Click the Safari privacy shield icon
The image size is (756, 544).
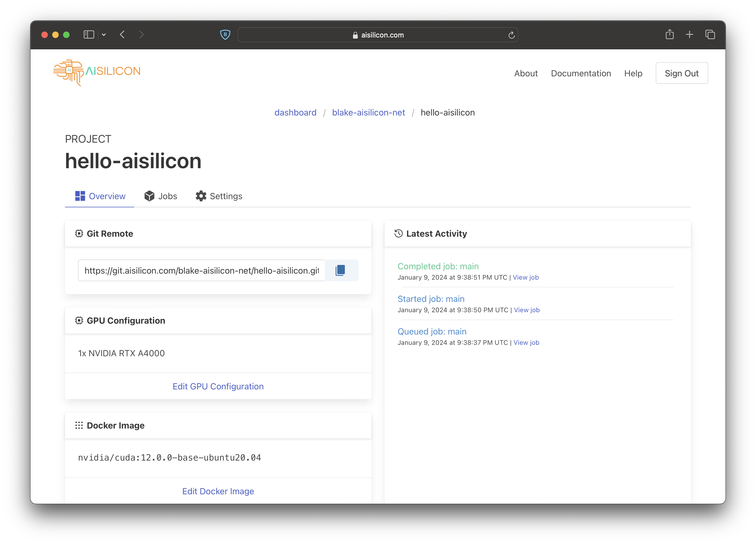click(225, 35)
